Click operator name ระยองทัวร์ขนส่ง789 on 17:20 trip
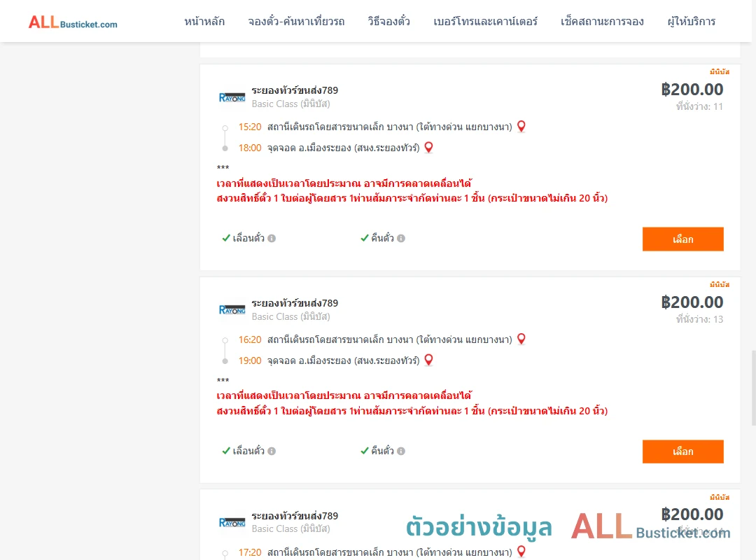 point(295,516)
